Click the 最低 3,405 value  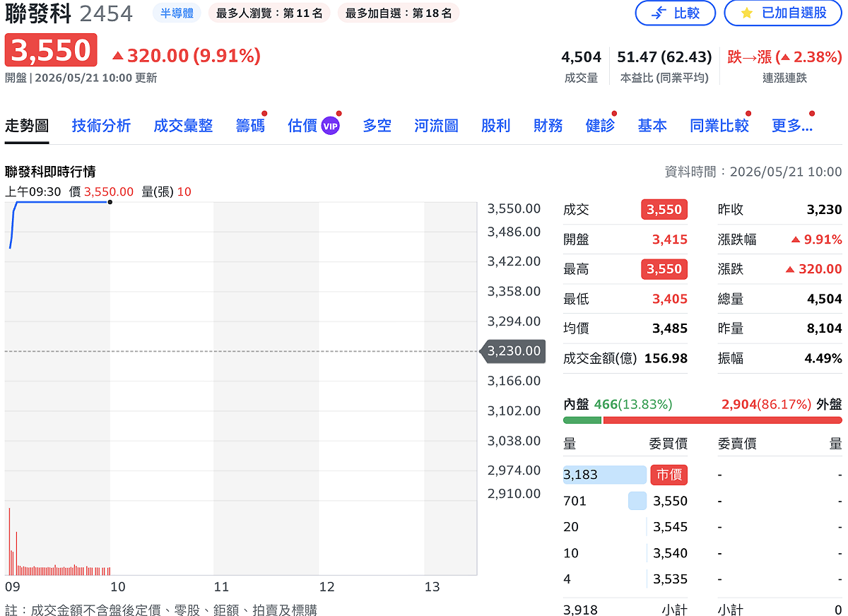click(x=669, y=299)
